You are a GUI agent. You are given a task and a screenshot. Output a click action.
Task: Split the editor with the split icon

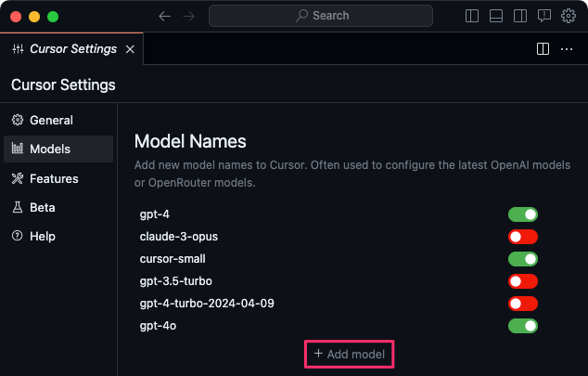[x=543, y=49]
